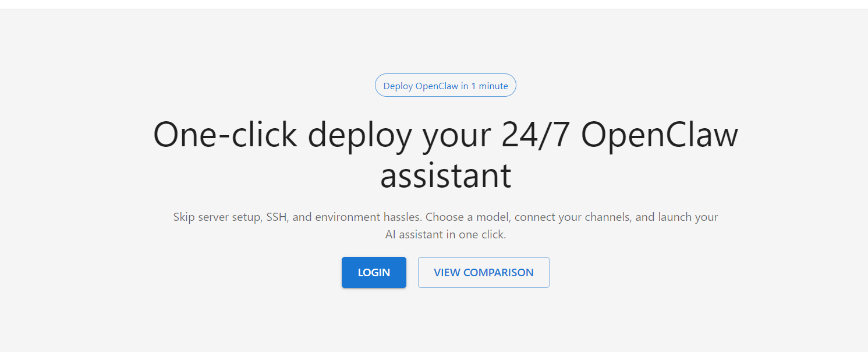Screen dimensions: 868x352
Task: Click the word "assistant" in the headline
Action: pos(445,175)
